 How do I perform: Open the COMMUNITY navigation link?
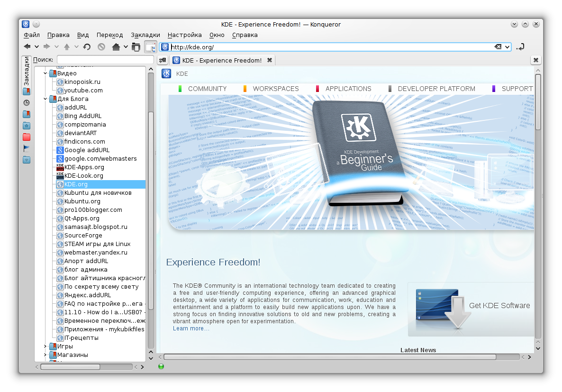point(208,89)
